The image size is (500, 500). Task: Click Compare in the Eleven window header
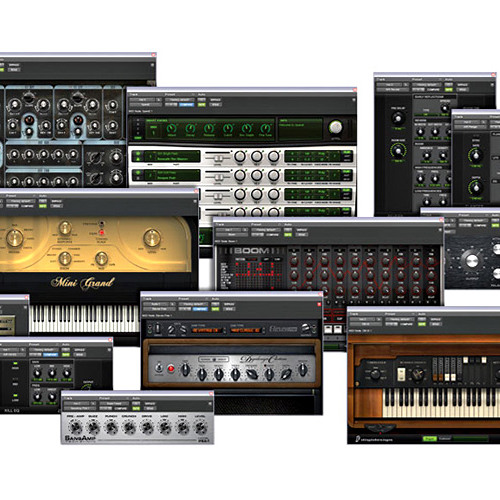[200, 309]
